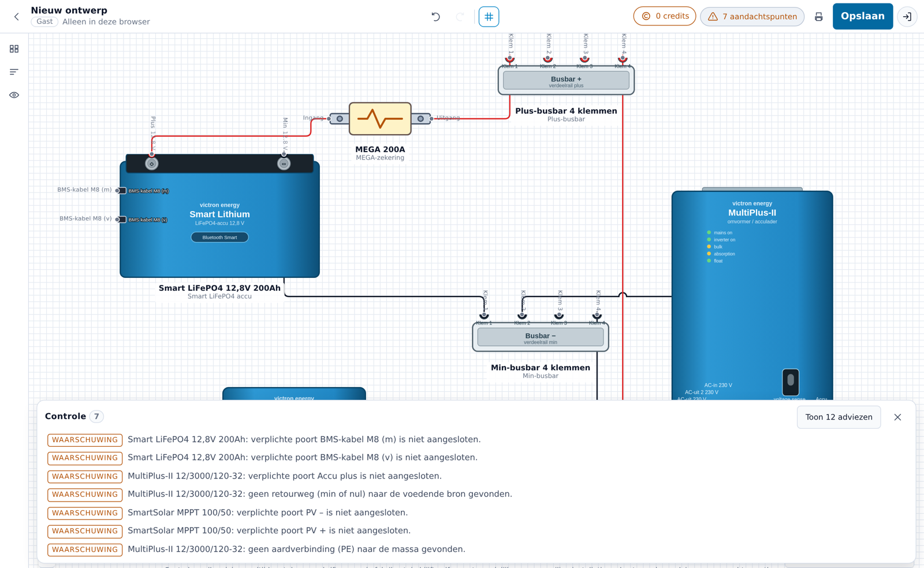Toggle the canvas grid button
924x568 pixels.
pyautogui.click(x=489, y=17)
